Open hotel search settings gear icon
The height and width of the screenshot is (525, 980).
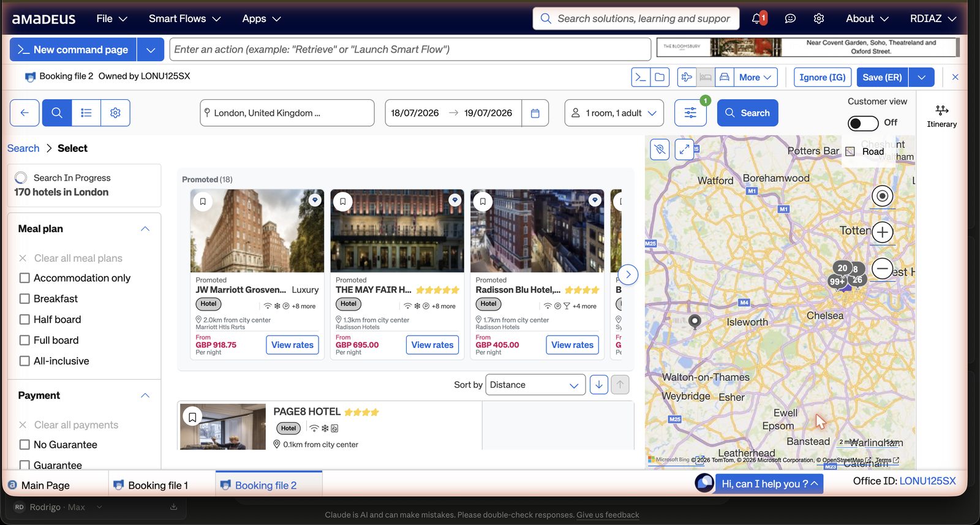(x=115, y=113)
